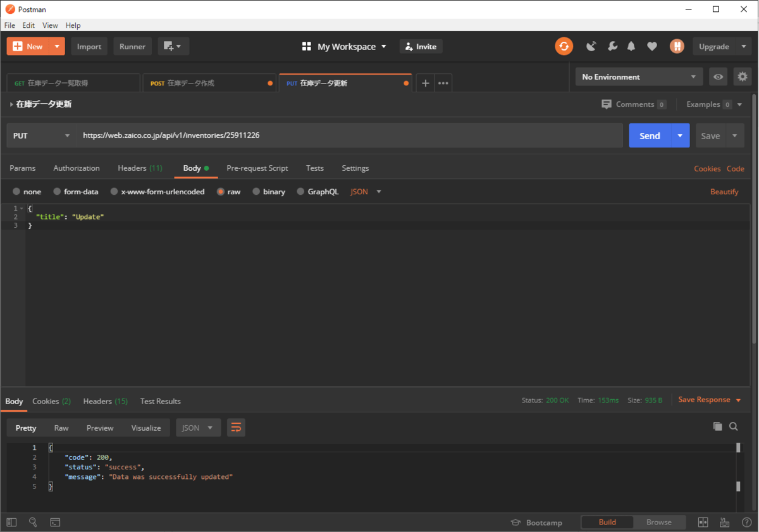Open the PUT method dropdown
The width and height of the screenshot is (759, 532).
pyautogui.click(x=42, y=135)
